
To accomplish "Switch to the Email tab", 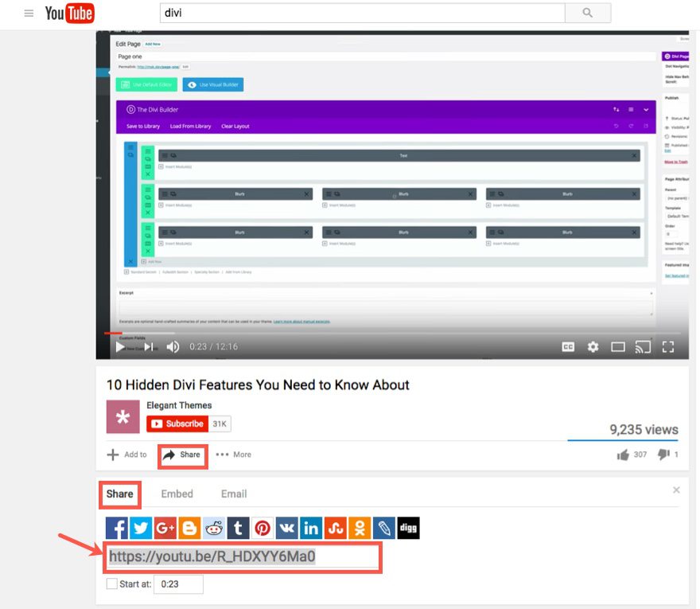I will pyautogui.click(x=232, y=494).
